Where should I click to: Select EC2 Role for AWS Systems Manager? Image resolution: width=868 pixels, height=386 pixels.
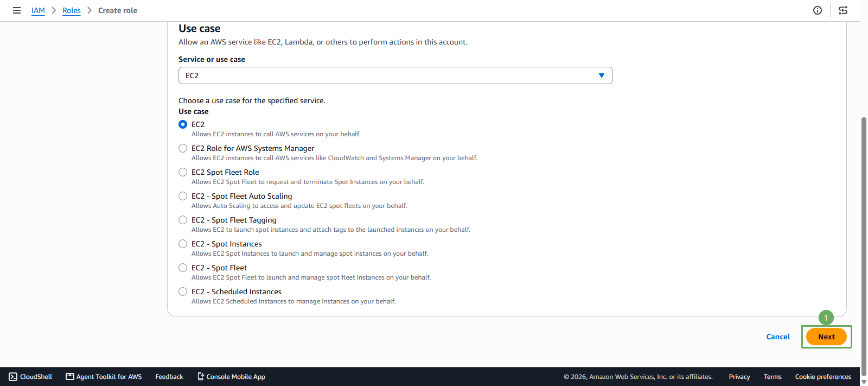[183, 148]
